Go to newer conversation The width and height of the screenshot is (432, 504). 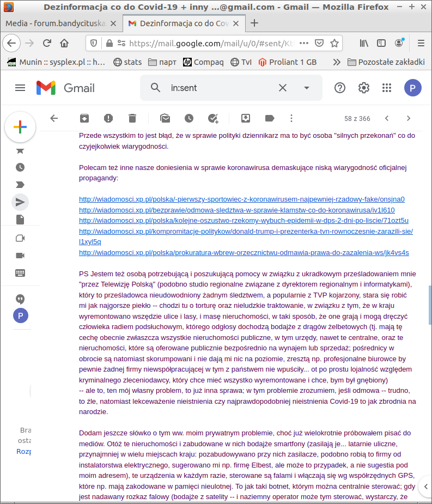[x=387, y=118]
